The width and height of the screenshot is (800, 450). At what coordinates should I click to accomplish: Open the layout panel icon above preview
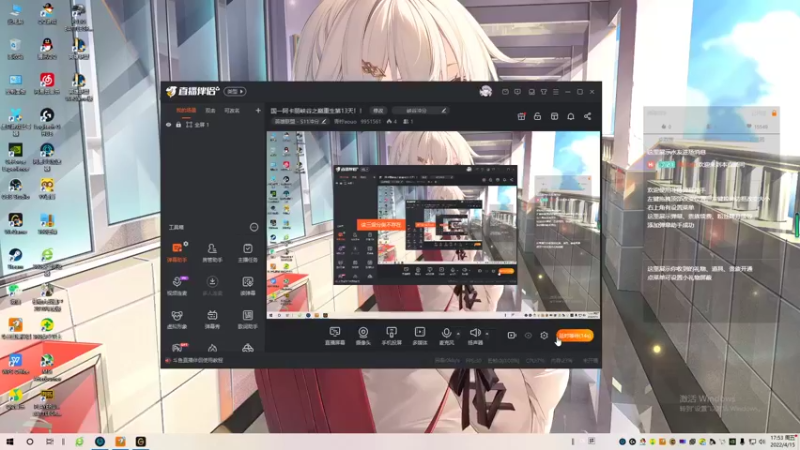(x=554, y=116)
